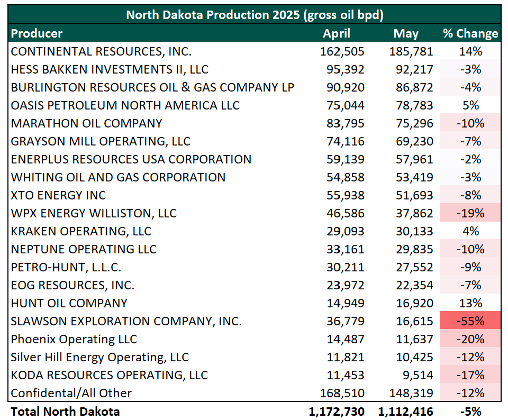Click the Total North Dakota label
The width and height of the screenshot is (508, 420).
[65, 412]
